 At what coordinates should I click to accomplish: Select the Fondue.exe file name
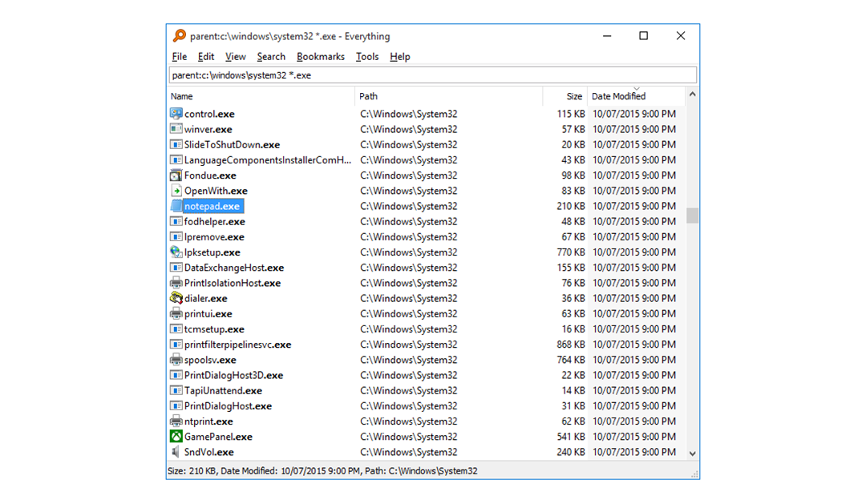pyautogui.click(x=210, y=175)
